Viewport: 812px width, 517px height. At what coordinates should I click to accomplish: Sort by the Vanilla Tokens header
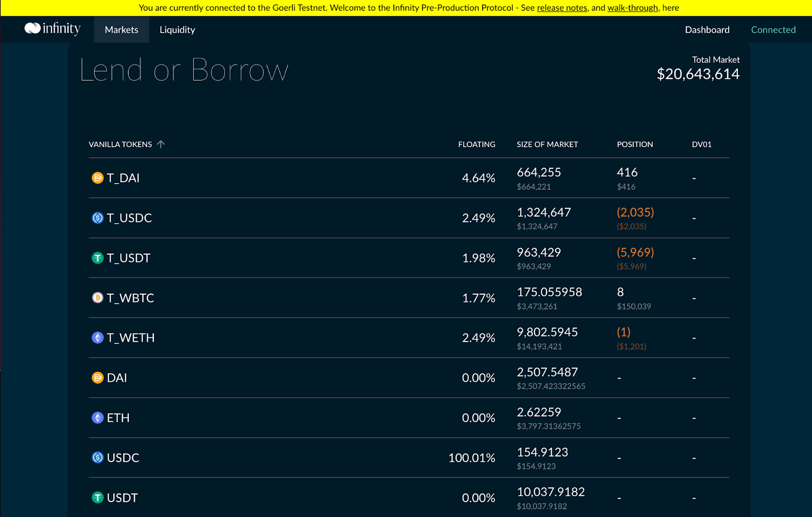120,145
